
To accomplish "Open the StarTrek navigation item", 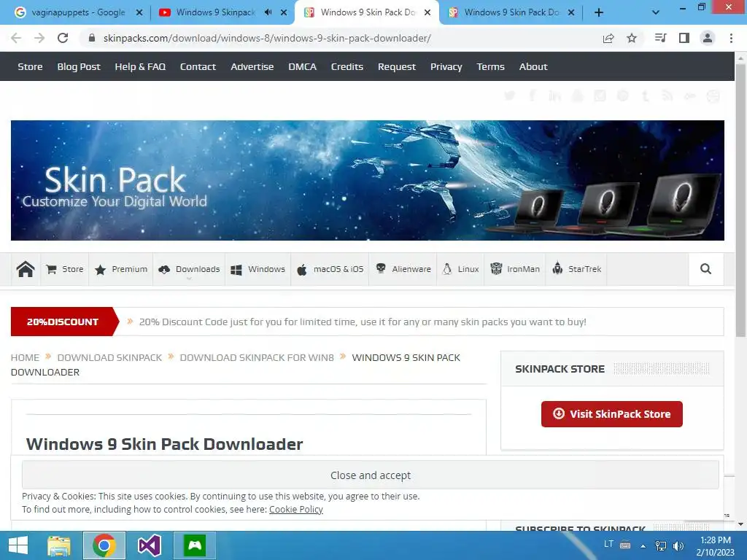I will (576, 269).
